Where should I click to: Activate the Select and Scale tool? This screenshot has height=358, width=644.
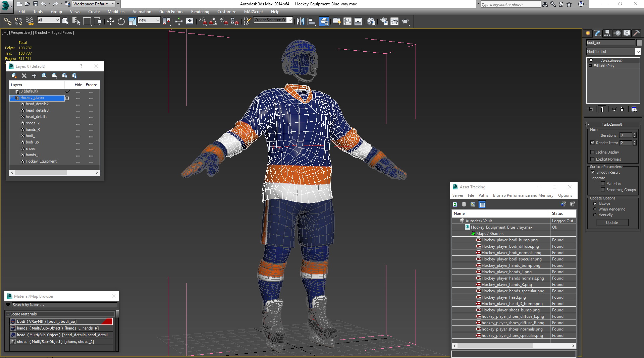tap(132, 21)
